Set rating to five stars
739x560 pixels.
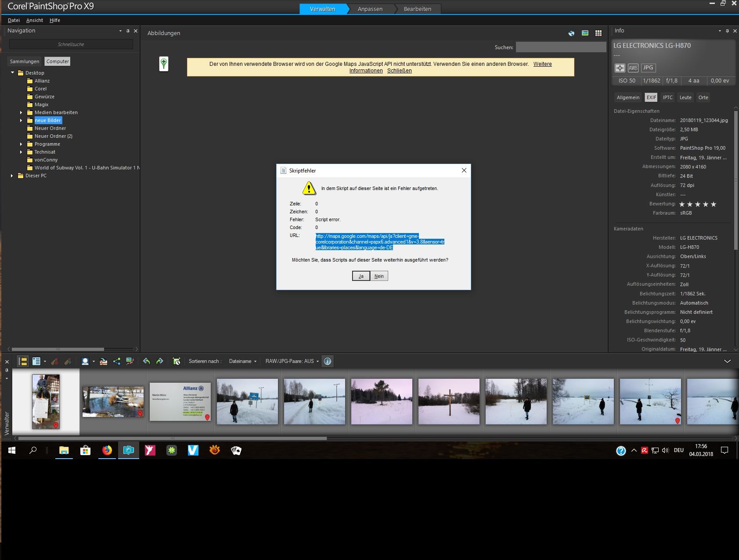[714, 204]
